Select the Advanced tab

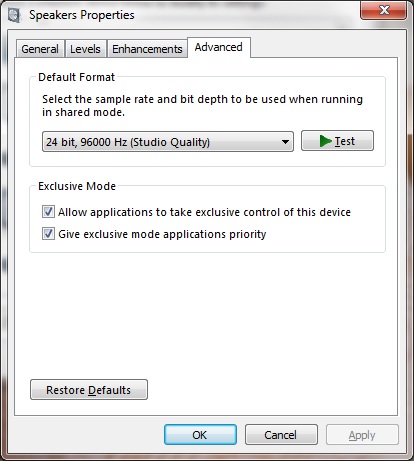point(219,47)
